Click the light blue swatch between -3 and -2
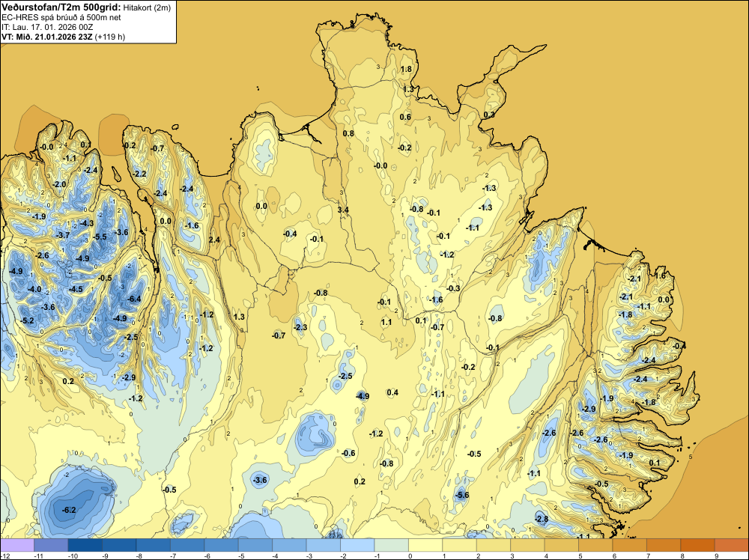The width and height of the screenshot is (749, 560). (x=324, y=545)
